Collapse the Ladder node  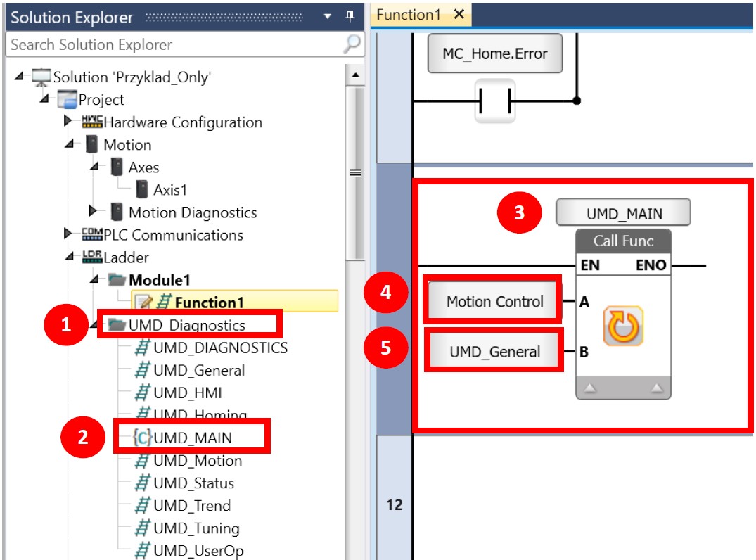[70, 257]
